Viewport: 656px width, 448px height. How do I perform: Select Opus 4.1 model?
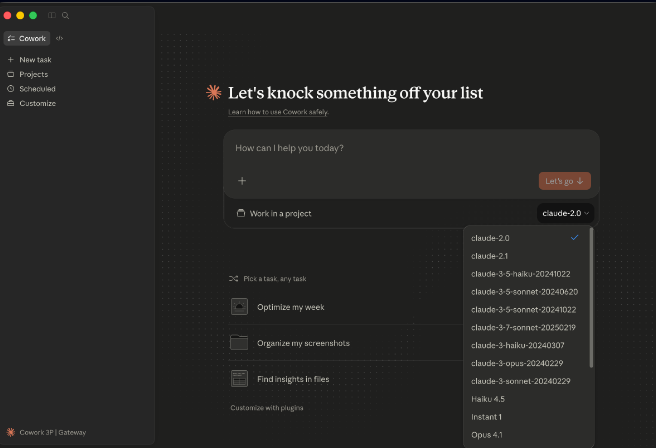(x=526, y=435)
